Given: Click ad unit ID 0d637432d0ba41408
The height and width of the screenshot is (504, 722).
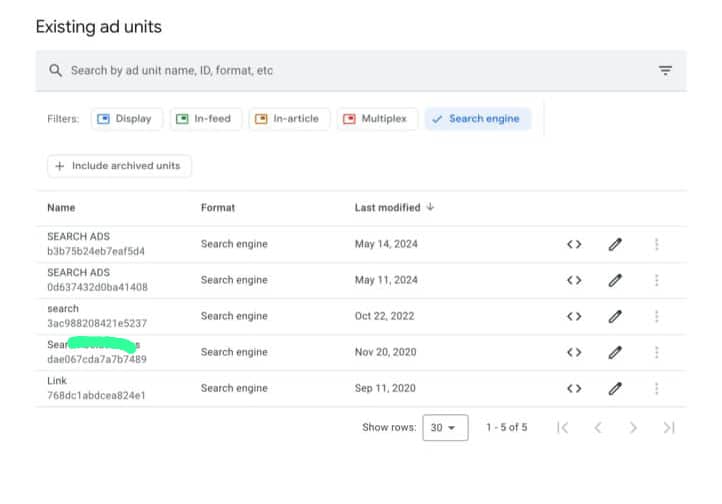Looking at the screenshot, I should 97,287.
